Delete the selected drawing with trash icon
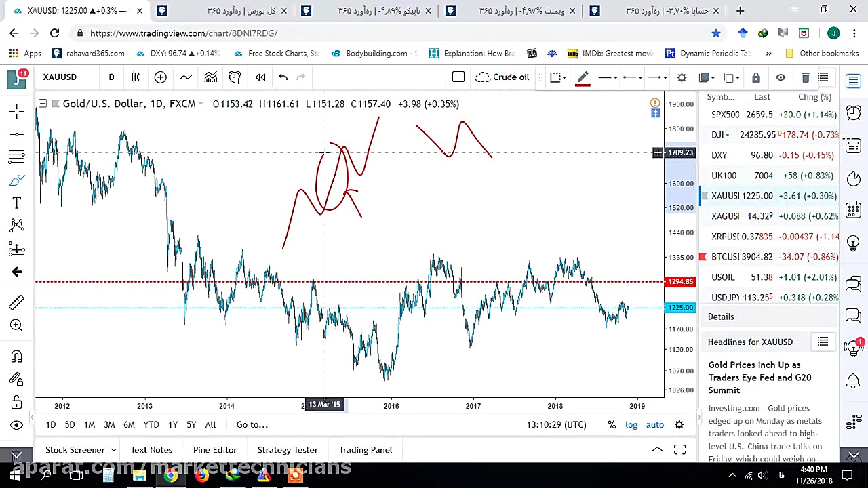Image resolution: width=868 pixels, height=488 pixels. [x=805, y=77]
